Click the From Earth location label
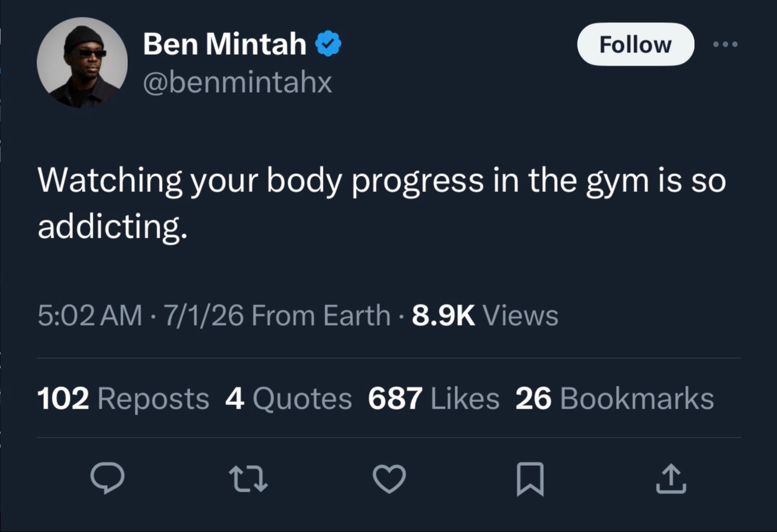The width and height of the screenshot is (777, 532). pos(320,316)
